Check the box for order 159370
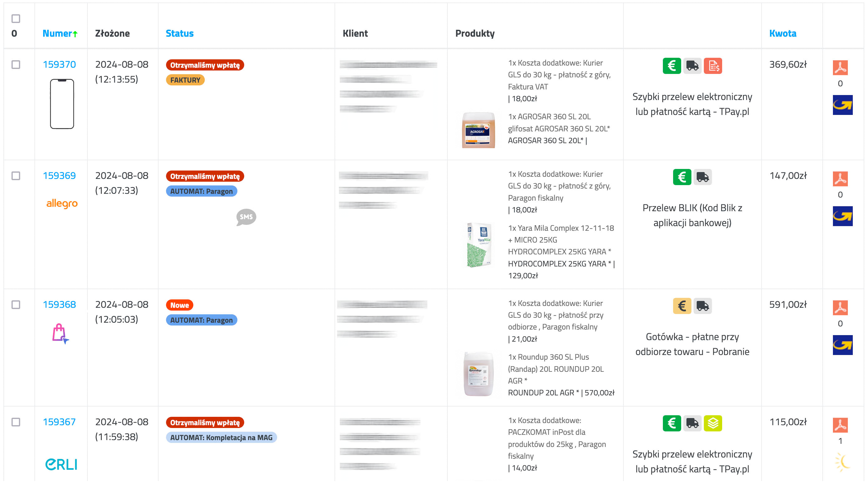Screen dimensions: 868x487 (x=16, y=64)
